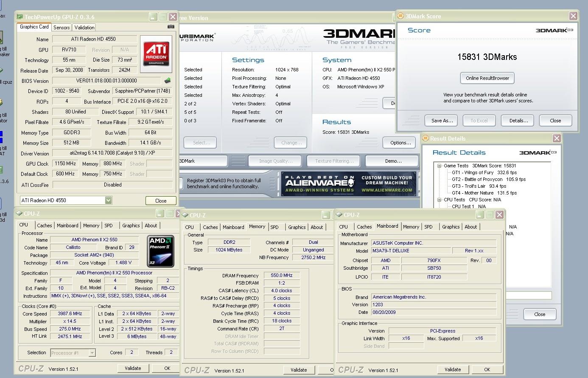Click the Image Quality button in 3DMark03
The width and height of the screenshot is (588, 378).
[276, 161]
